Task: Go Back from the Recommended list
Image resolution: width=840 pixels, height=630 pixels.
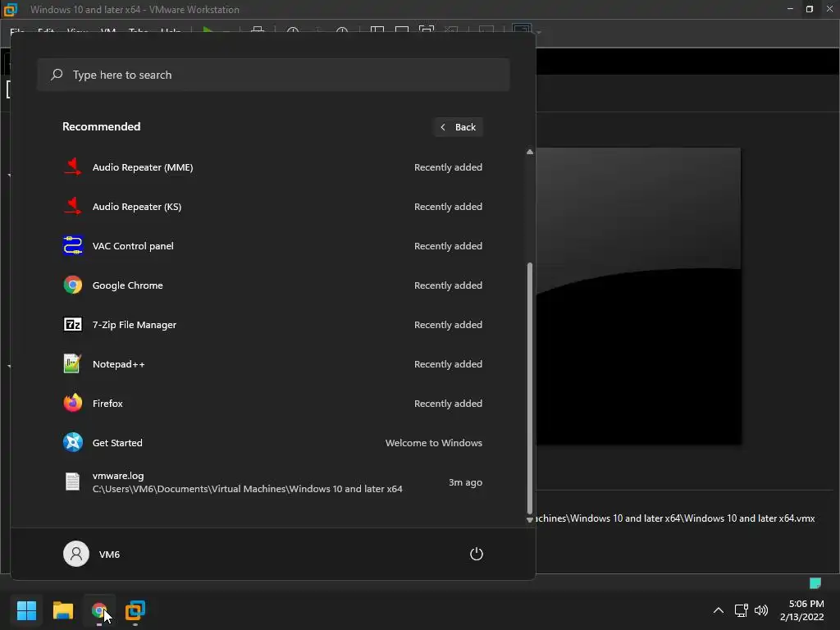Action: pos(459,127)
